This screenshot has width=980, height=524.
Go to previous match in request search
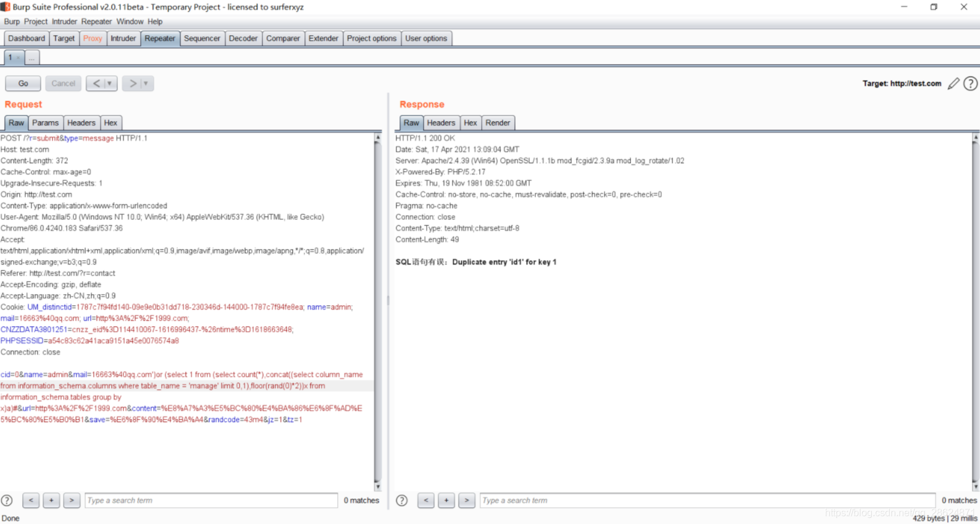tap(31, 501)
